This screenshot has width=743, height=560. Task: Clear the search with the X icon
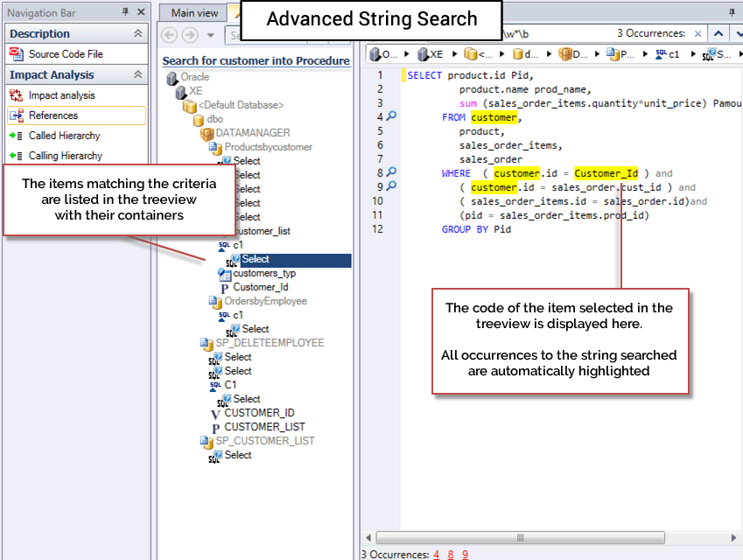(697, 33)
